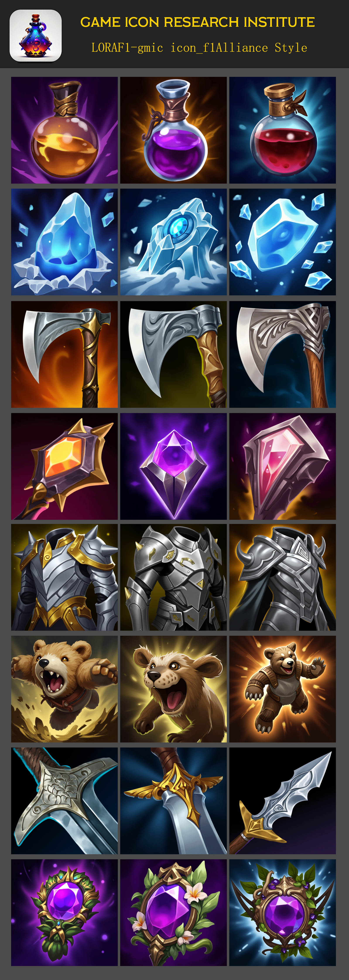The image size is (349, 980).
Task: Click the rainbow potion logo icon
Action: [x=35, y=35]
